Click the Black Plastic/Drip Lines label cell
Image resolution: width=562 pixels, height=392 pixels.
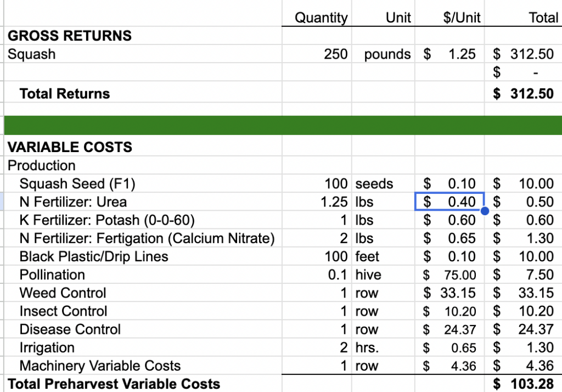(94, 256)
